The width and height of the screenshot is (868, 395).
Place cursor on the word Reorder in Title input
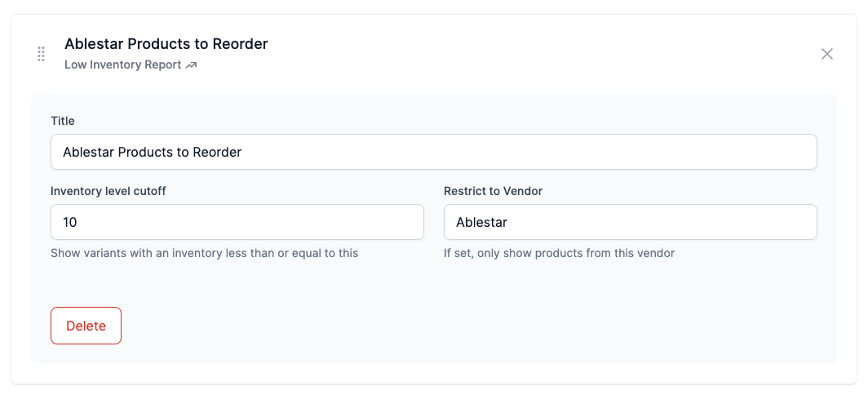coord(217,152)
